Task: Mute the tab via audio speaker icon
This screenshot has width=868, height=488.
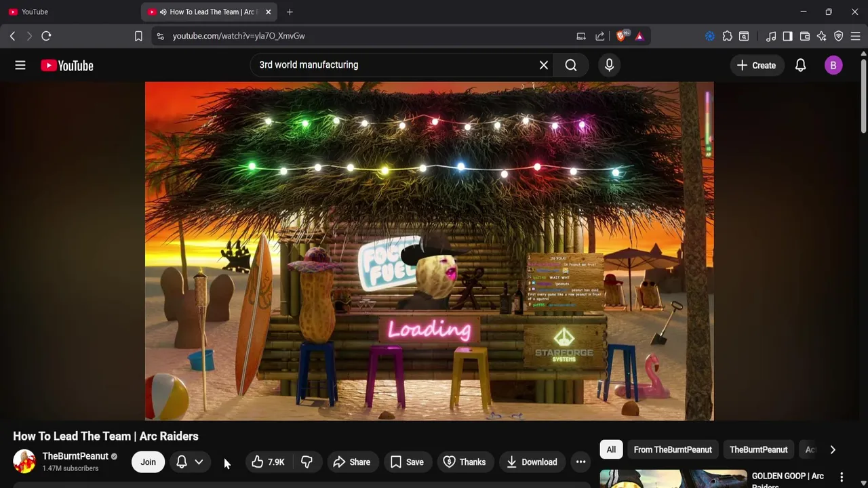Action: (163, 12)
